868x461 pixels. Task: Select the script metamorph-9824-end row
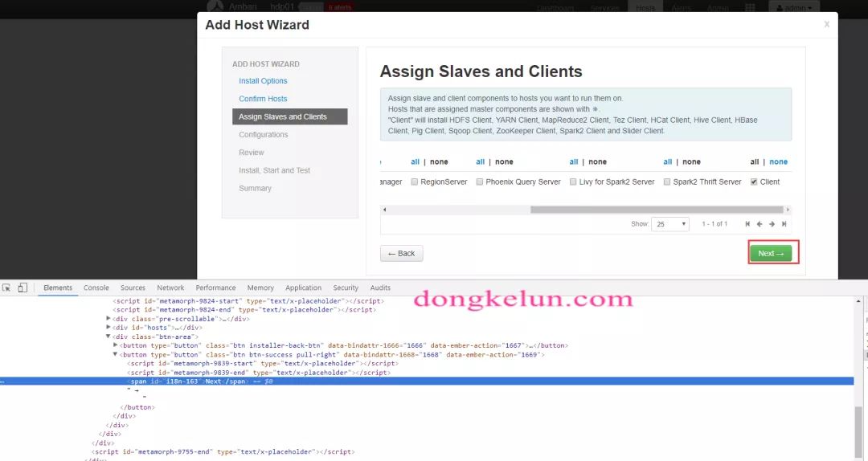[244, 310]
